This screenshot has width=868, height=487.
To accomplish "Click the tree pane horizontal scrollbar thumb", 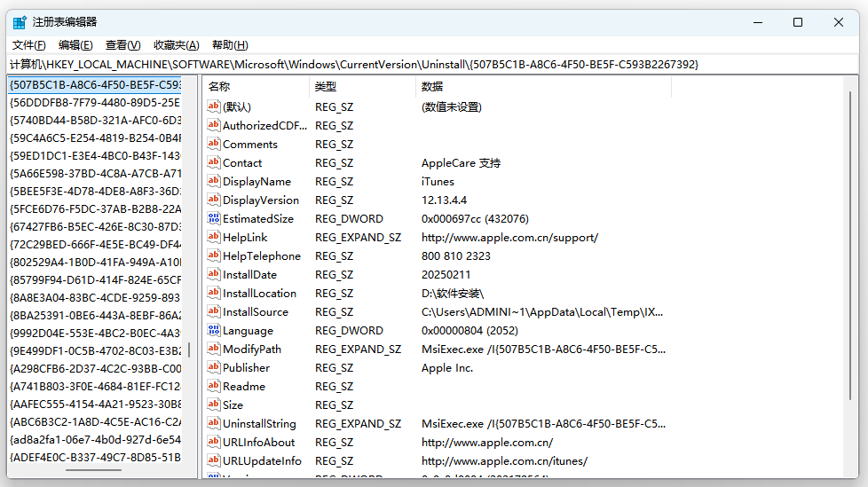I will [93, 470].
